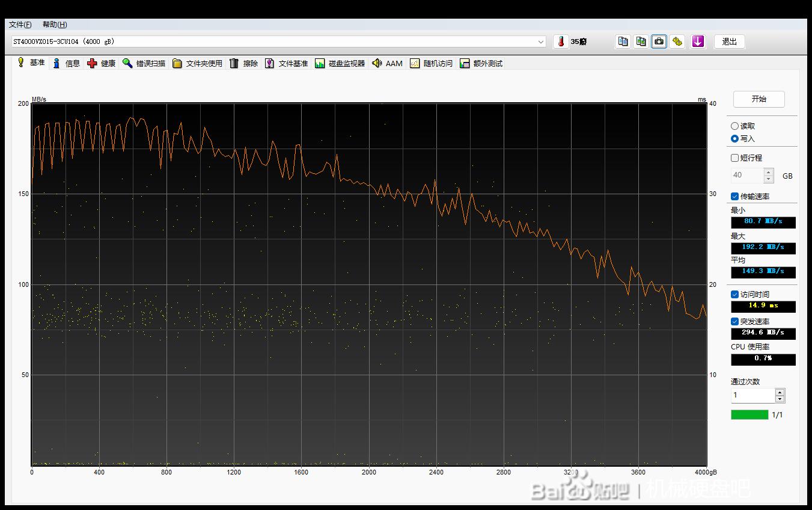Open the options wrench icon

[x=677, y=41]
